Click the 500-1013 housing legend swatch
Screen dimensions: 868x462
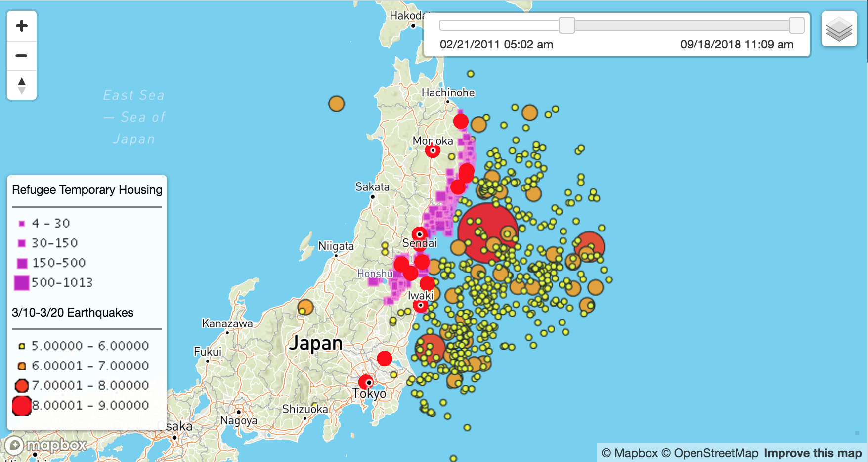click(22, 282)
